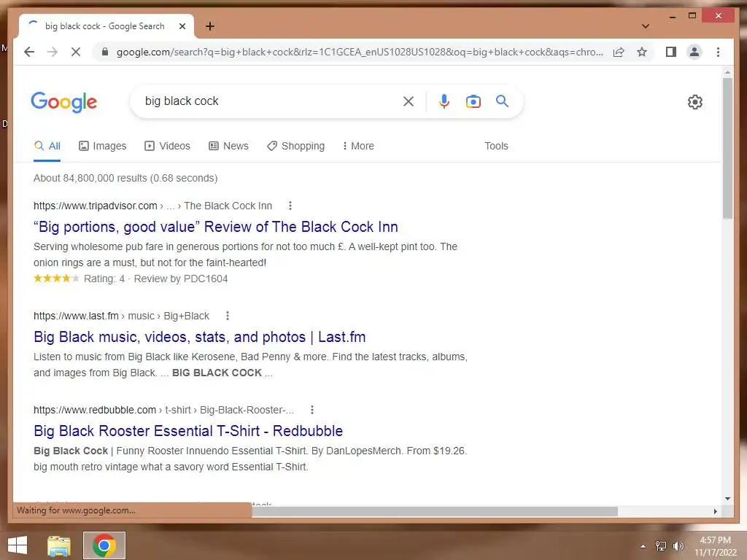Bookmark this page with the star

coord(642,52)
